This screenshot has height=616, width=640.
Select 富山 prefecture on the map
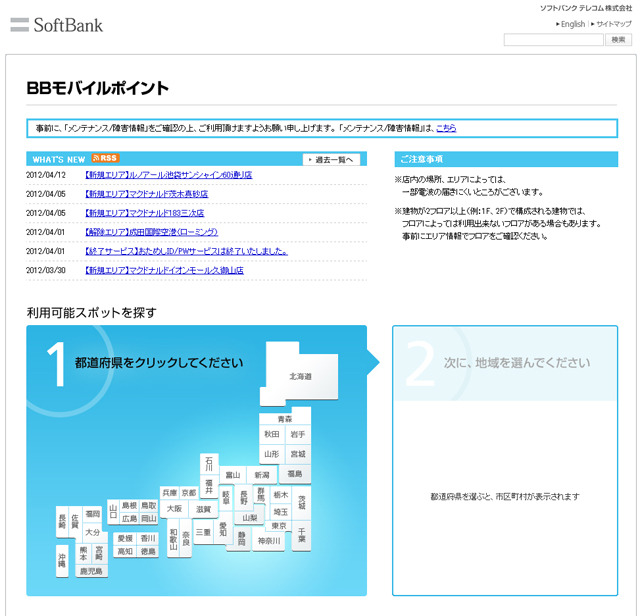coord(233,475)
